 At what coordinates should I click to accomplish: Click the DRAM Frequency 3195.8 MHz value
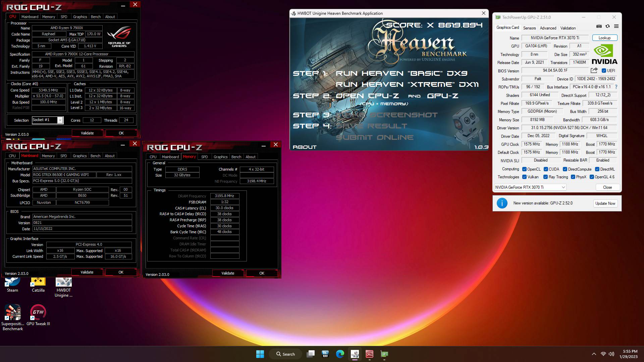click(225, 196)
